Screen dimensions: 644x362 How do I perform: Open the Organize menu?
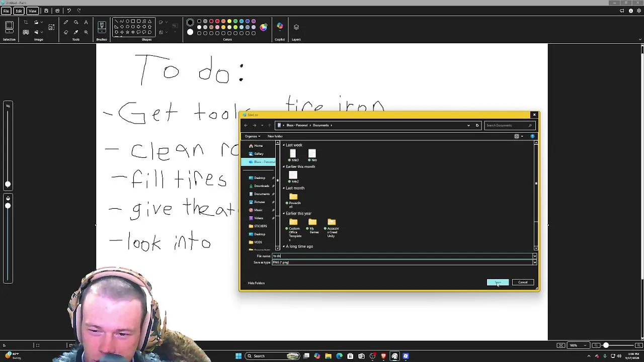click(x=252, y=136)
